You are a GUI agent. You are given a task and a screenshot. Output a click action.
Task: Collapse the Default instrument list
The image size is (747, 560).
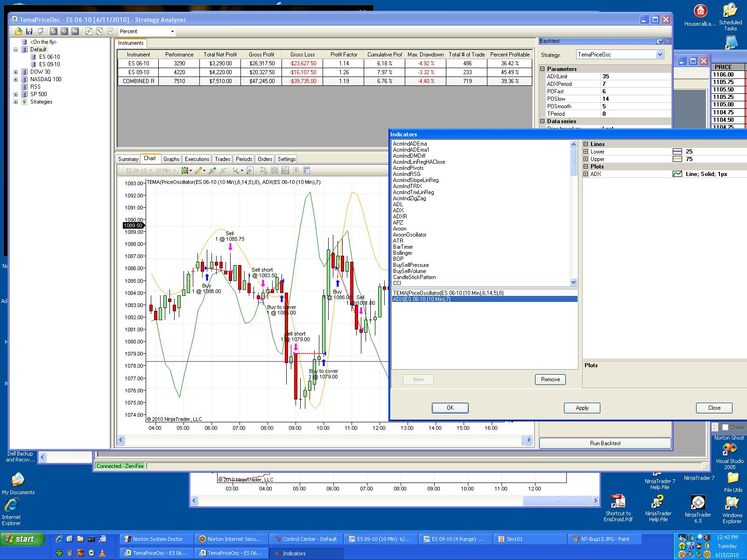click(x=15, y=49)
